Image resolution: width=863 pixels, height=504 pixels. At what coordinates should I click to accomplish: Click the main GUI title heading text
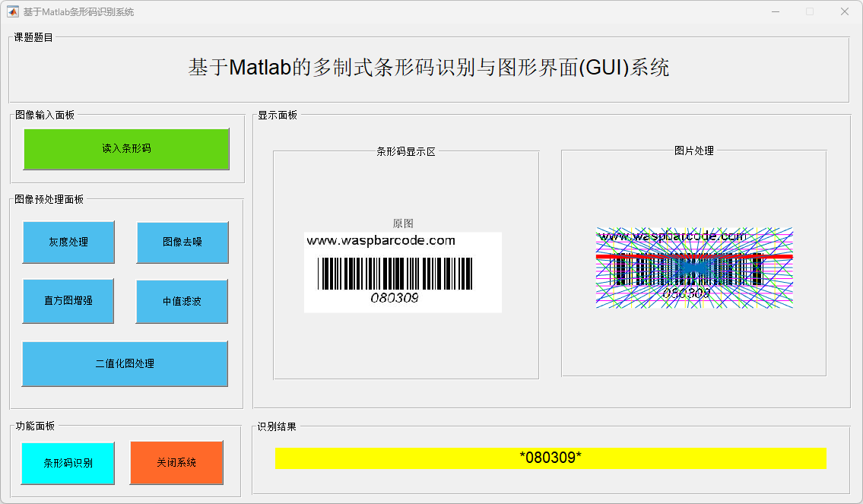coord(429,68)
